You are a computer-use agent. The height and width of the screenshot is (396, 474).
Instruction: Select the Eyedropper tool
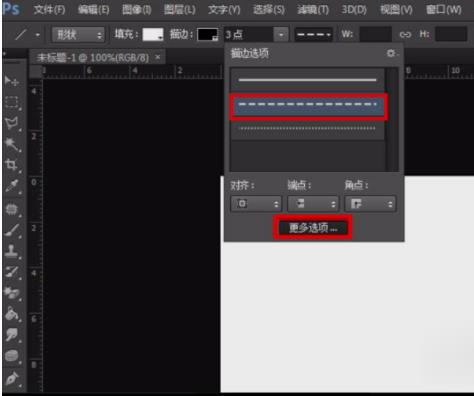(12, 186)
